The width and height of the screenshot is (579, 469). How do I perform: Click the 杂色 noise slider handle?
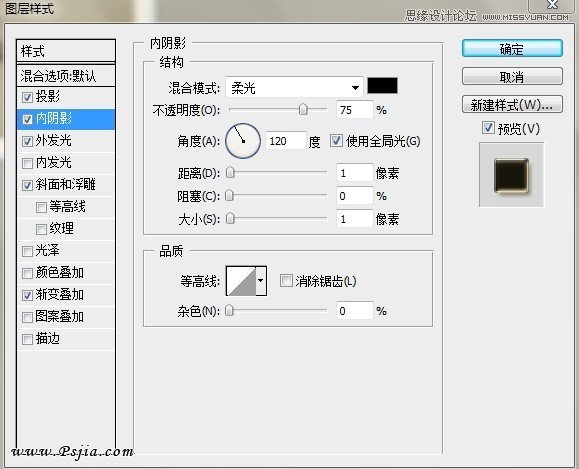pyautogui.click(x=229, y=311)
